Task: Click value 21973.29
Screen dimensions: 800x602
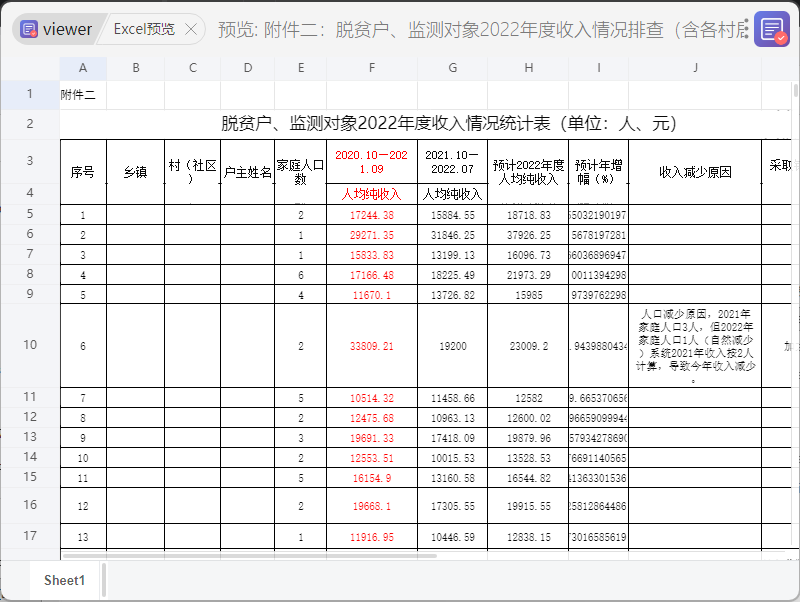Action: (528, 275)
